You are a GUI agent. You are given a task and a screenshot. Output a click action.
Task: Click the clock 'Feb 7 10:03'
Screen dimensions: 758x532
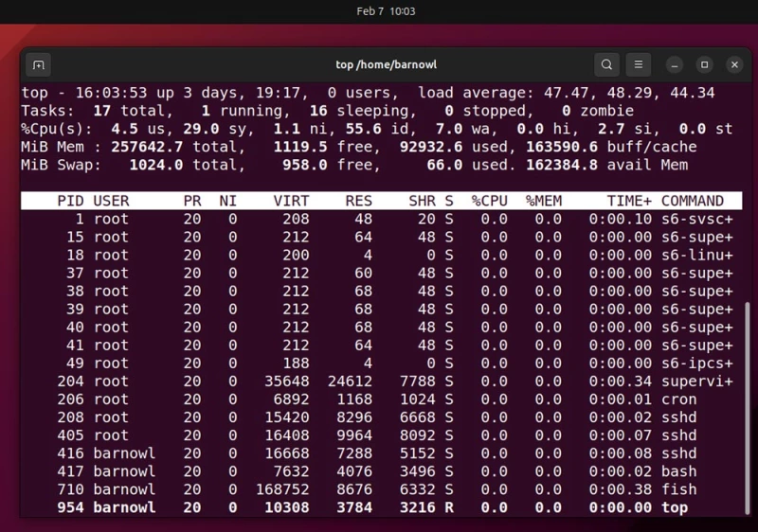(386, 11)
